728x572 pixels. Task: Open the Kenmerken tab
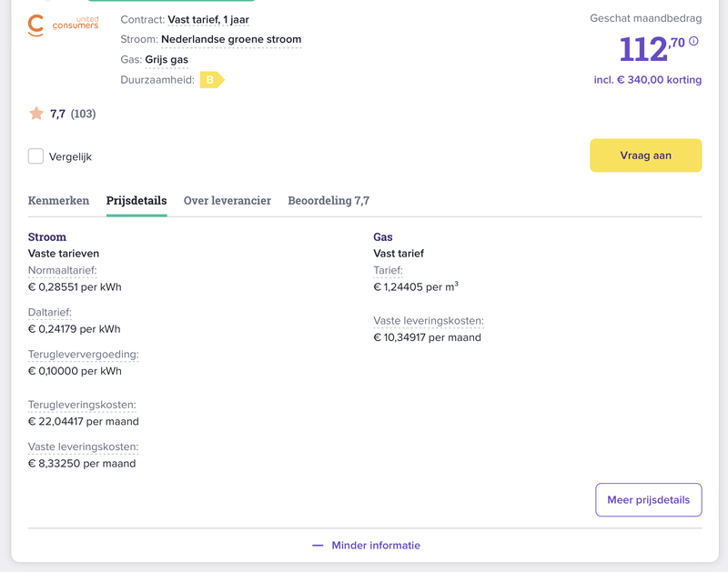click(58, 201)
